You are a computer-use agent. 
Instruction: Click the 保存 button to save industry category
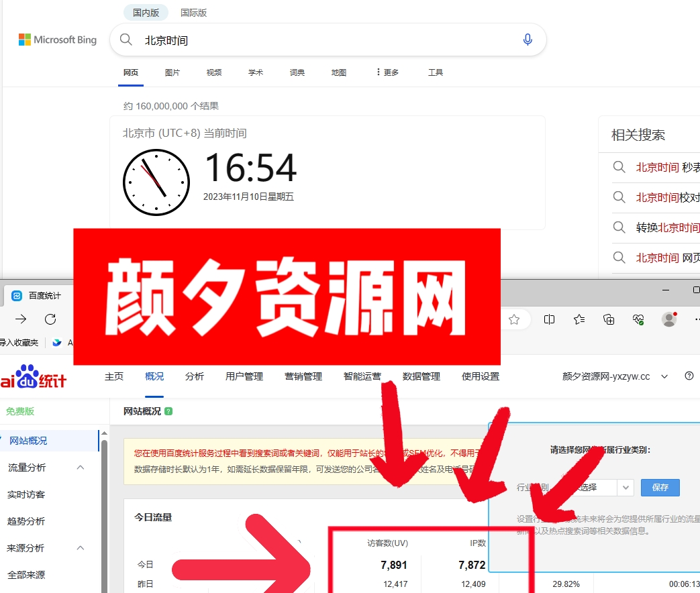660,488
